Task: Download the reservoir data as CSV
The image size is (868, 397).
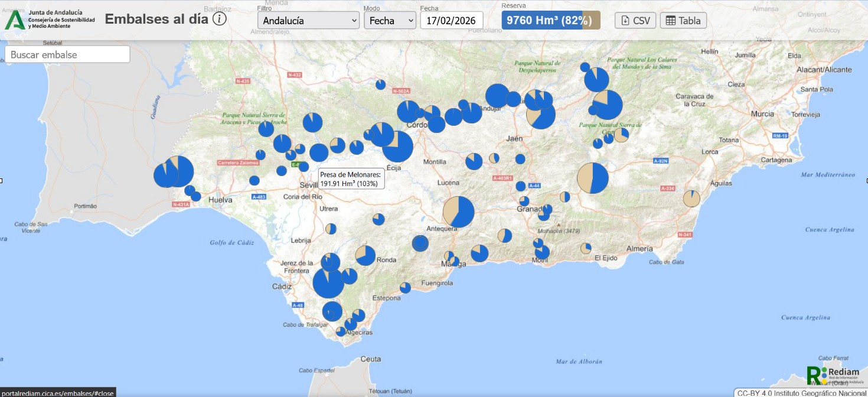Action: [635, 20]
